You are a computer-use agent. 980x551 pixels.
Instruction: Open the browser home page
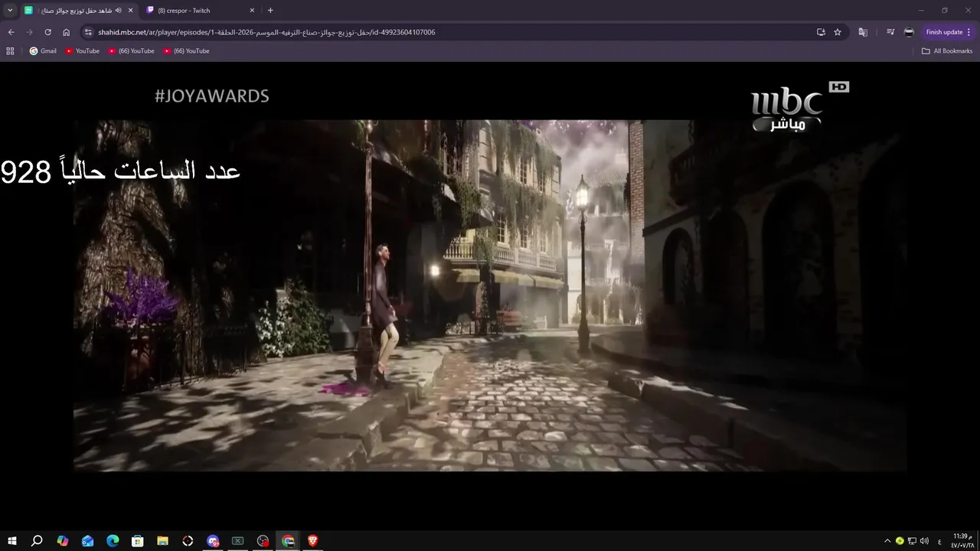(66, 32)
